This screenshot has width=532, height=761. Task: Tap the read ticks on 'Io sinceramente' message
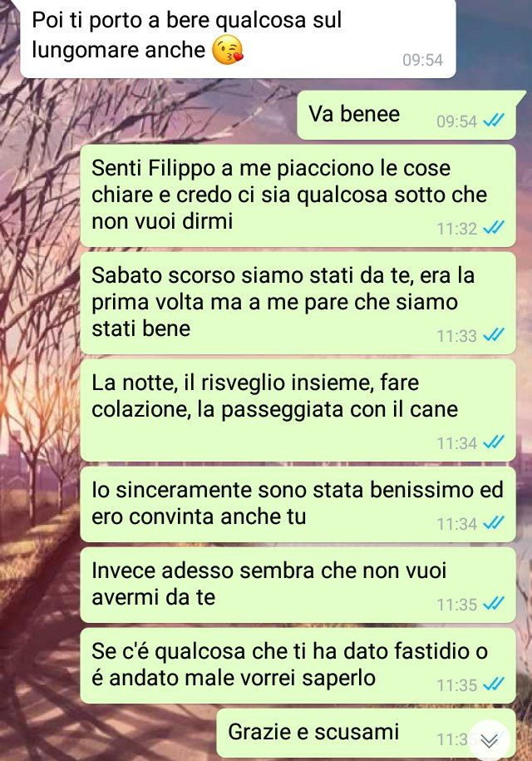(494, 522)
